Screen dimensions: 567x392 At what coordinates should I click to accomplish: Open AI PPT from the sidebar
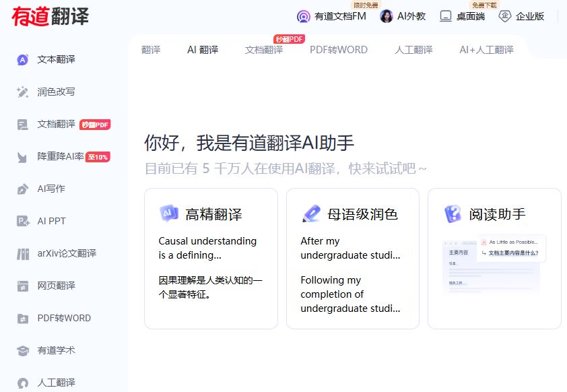tap(51, 221)
